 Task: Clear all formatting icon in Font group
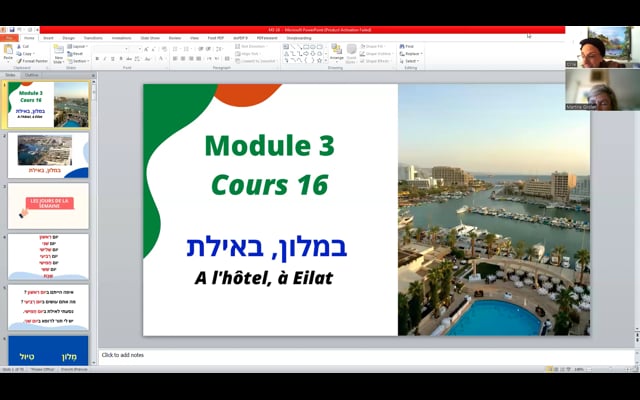pos(164,49)
